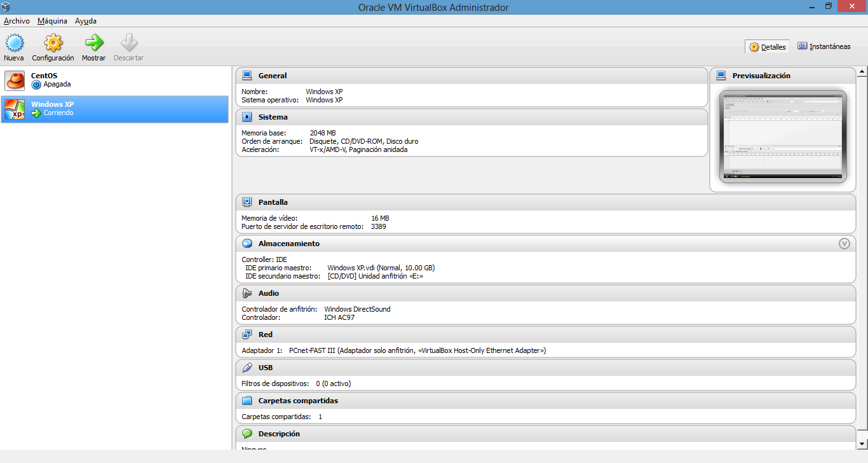Click the Almacenamiento disk section icon
This screenshot has width=868, height=463.
(x=247, y=243)
